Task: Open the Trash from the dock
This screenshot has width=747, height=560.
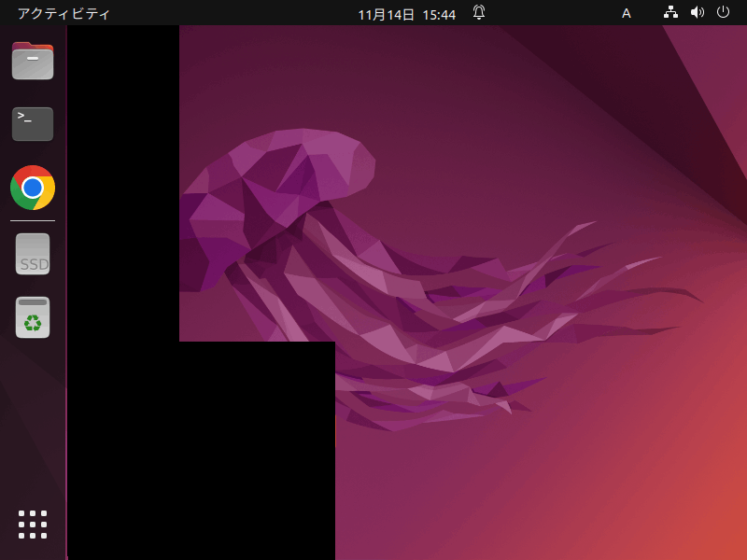Action: pos(33,317)
